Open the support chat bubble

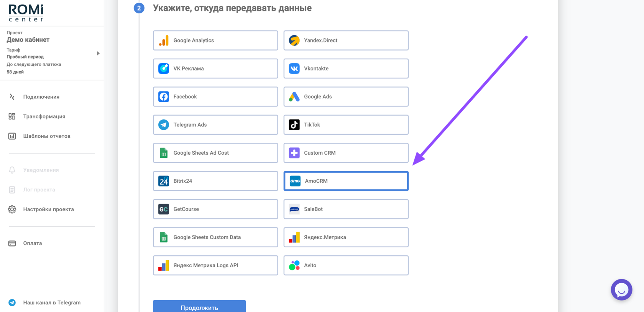pyautogui.click(x=621, y=290)
